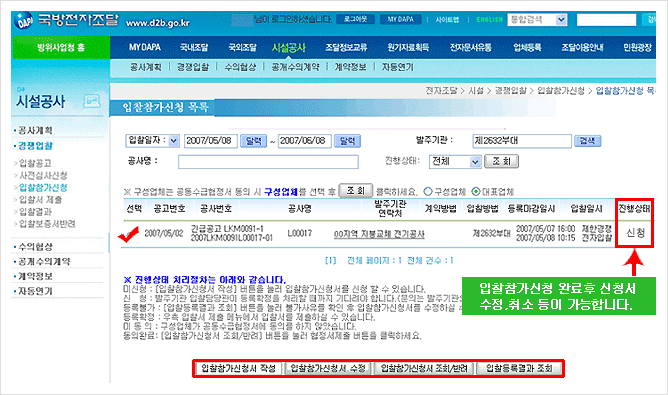Click the end date field 2007/06/08
Viewport: 668px width, 395px height.
click(304, 141)
